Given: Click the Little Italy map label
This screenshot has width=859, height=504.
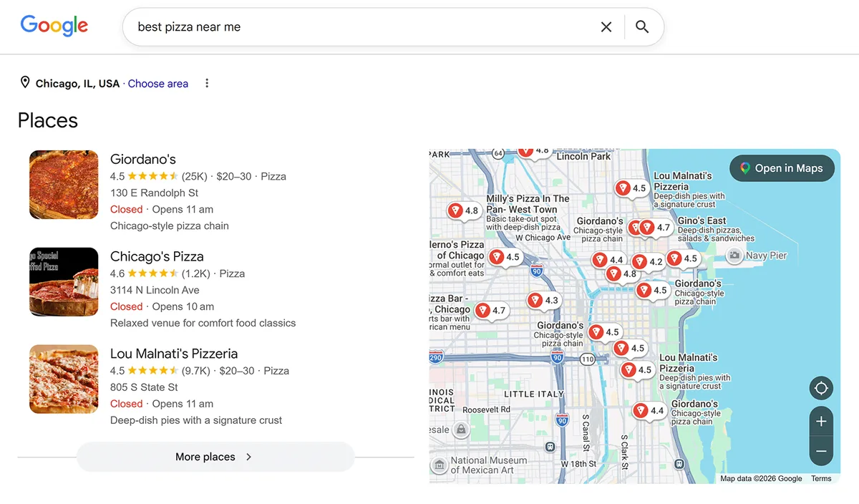Looking at the screenshot, I should pos(534,394).
